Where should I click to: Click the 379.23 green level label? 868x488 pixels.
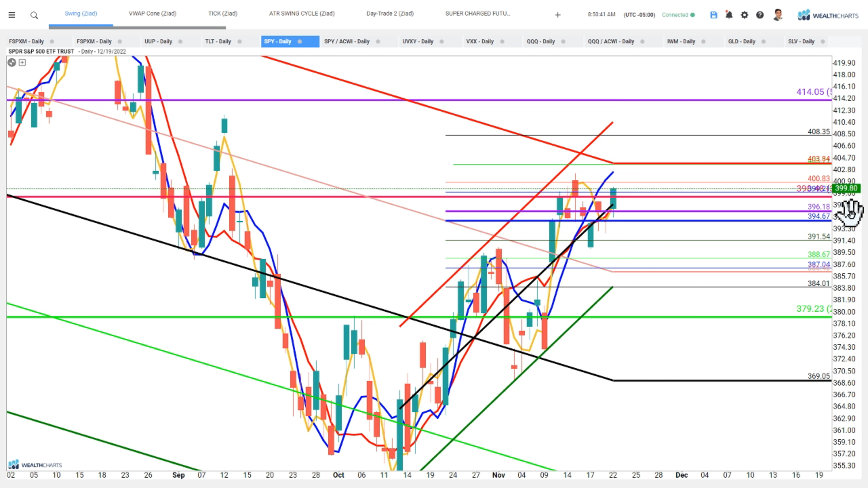pyautogui.click(x=814, y=309)
